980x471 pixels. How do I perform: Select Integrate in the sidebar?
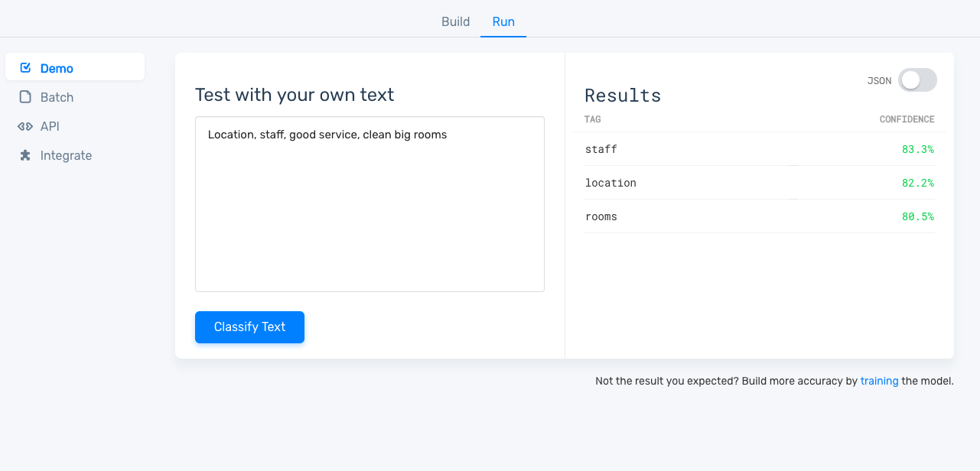(x=66, y=155)
